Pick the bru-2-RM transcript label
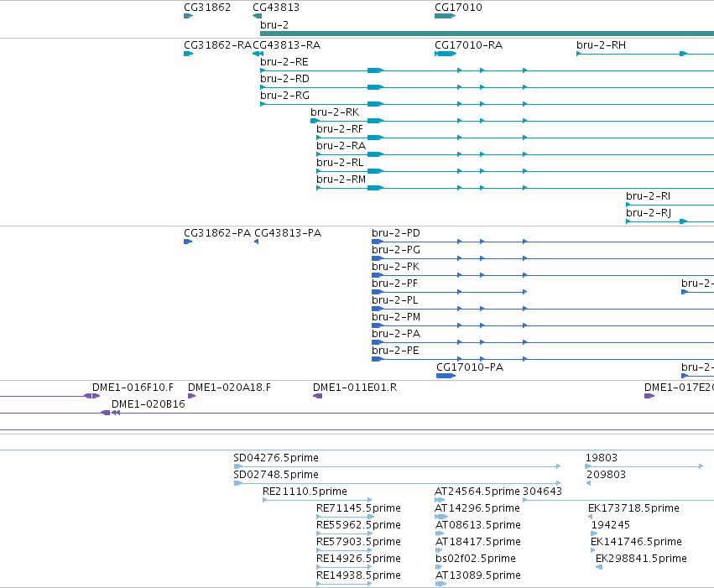Screen dimensions: 714x588 [x=341, y=180]
